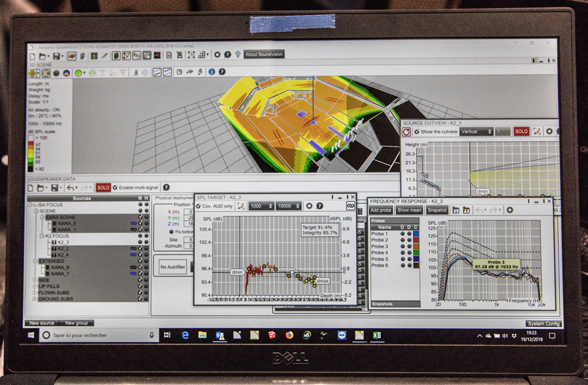Viewport: 588px width, 385px height.
Task: Collapse the L-ISA FOCUS tree node
Action: [x=31, y=205]
